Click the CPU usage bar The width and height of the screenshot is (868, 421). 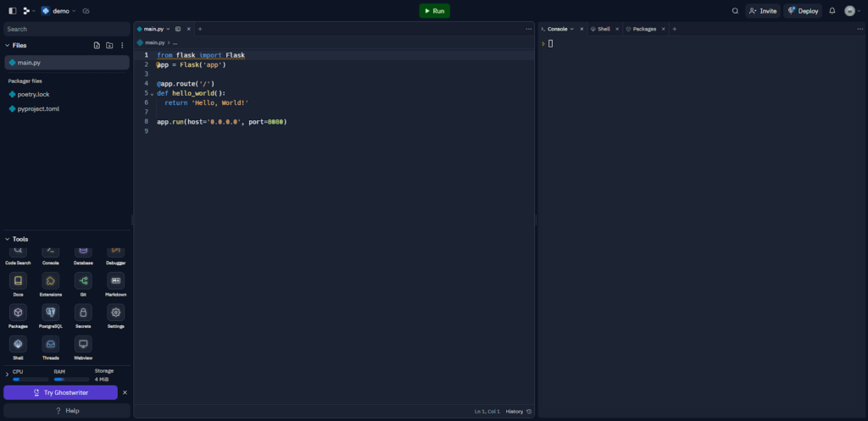(31, 379)
